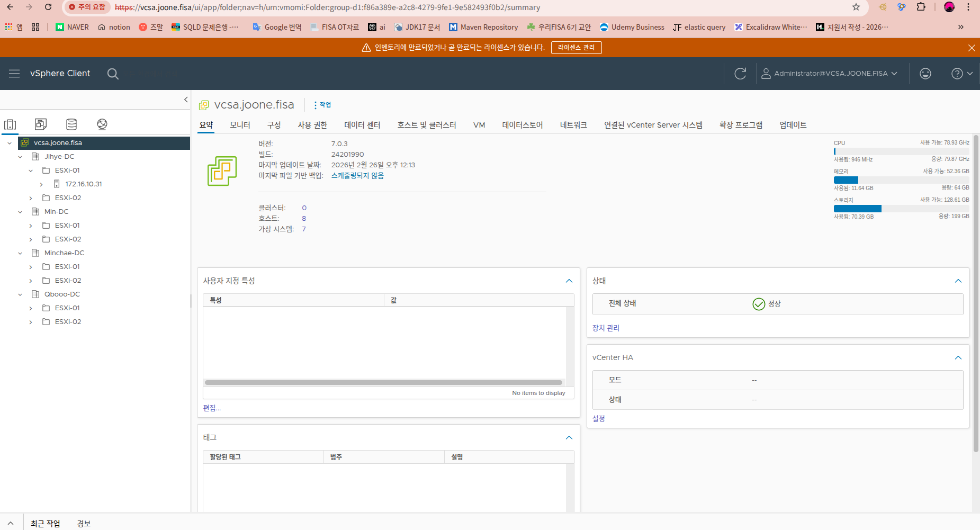Collapse the vcsa.joone.fisa tree node
The height and width of the screenshot is (530, 980).
[10, 143]
